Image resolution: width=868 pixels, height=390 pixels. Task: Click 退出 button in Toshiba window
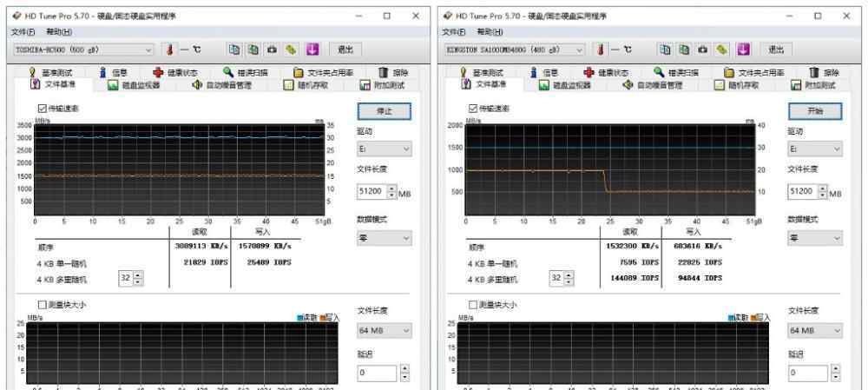345,50
